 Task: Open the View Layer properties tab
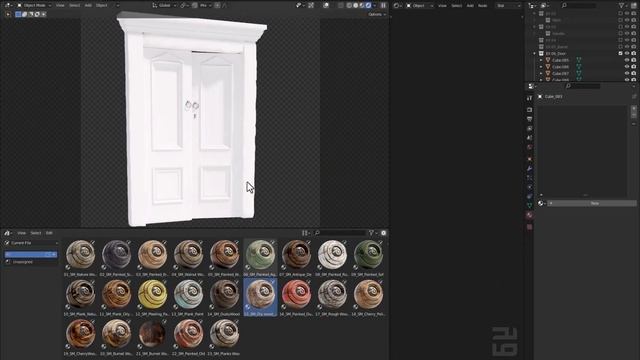click(x=529, y=129)
